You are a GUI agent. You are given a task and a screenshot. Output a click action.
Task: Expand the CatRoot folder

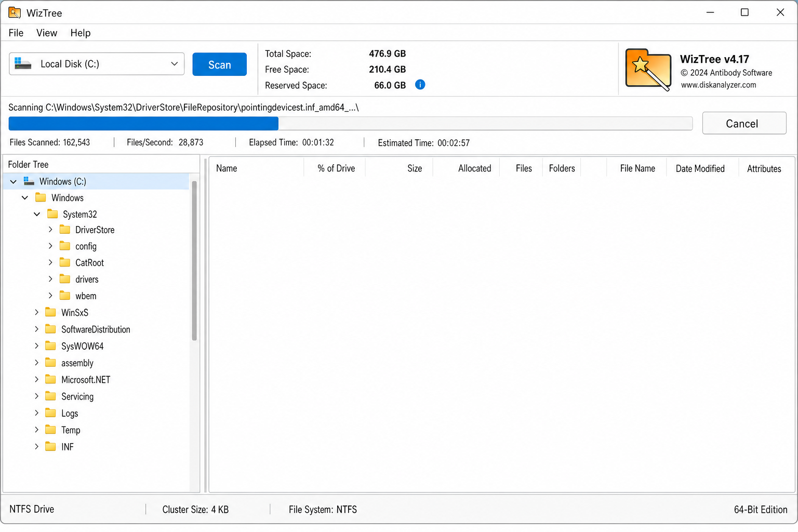point(50,262)
